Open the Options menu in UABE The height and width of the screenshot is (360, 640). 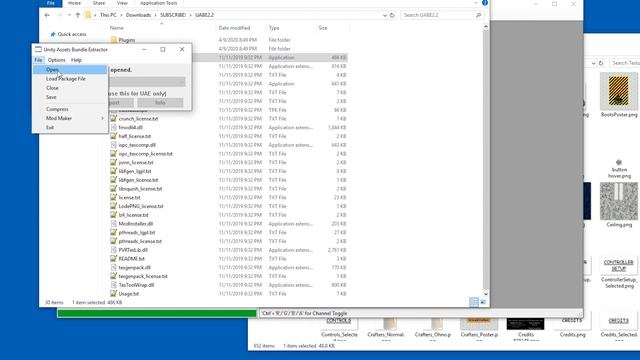click(56, 60)
